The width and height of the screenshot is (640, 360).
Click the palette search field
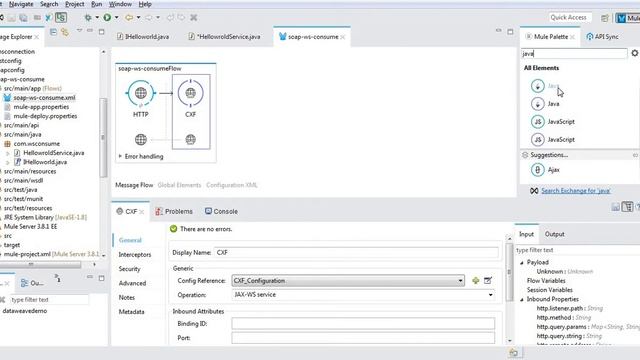pyautogui.click(x=574, y=53)
